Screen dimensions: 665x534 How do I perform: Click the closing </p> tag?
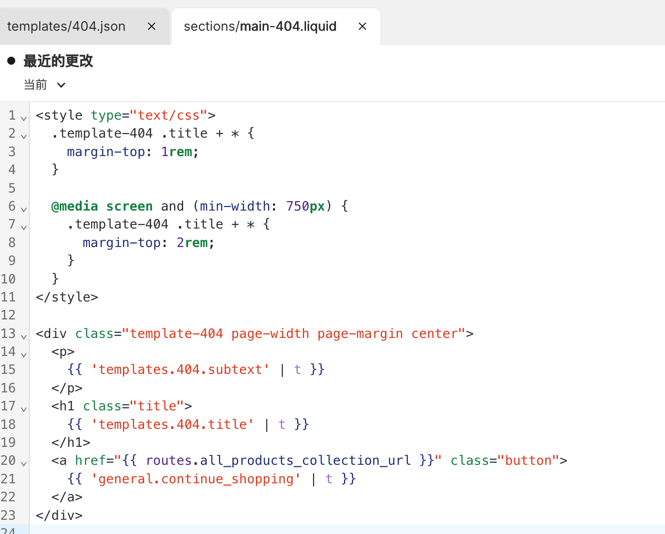(x=67, y=388)
